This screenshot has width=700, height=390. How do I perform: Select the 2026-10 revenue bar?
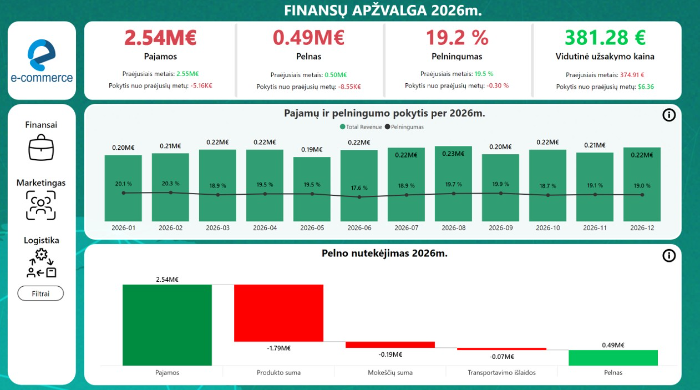[548, 185]
